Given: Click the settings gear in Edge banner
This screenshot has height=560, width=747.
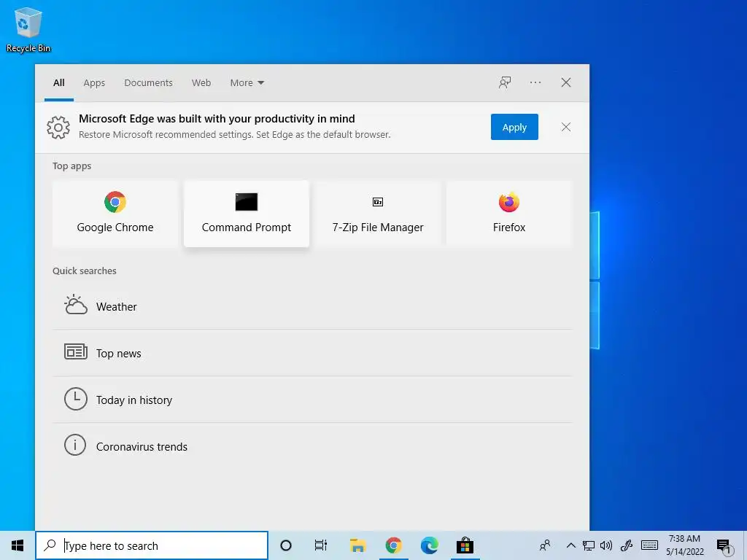Looking at the screenshot, I should point(58,127).
